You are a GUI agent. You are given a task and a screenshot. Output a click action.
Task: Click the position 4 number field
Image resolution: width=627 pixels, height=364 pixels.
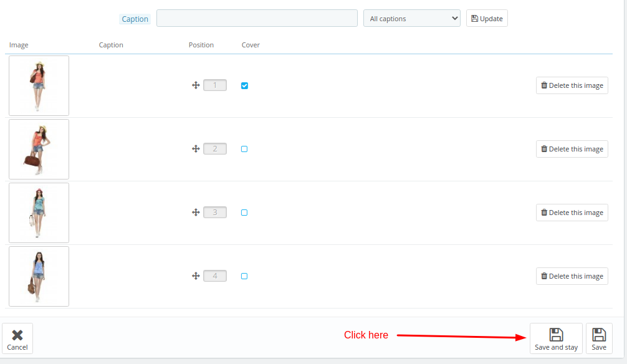(x=215, y=276)
